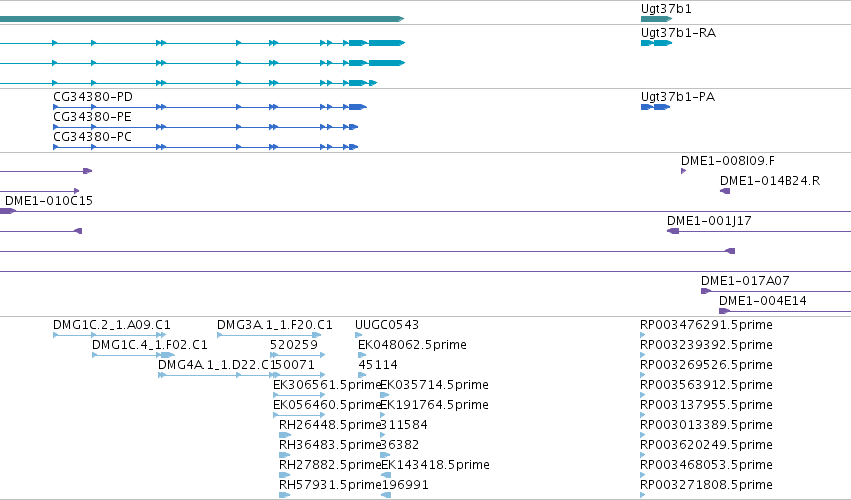Select the Ugt37b1 gene label
The width and height of the screenshot is (851, 500).
[666, 9]
